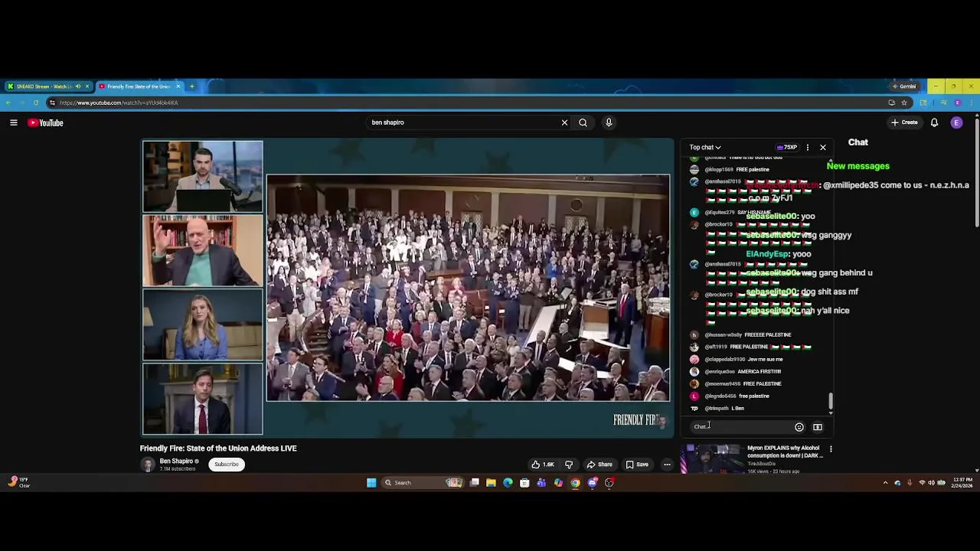Open the chat reactions icon beside emoji
This screenshot has width=980, height=551.
tap(818, 427)
